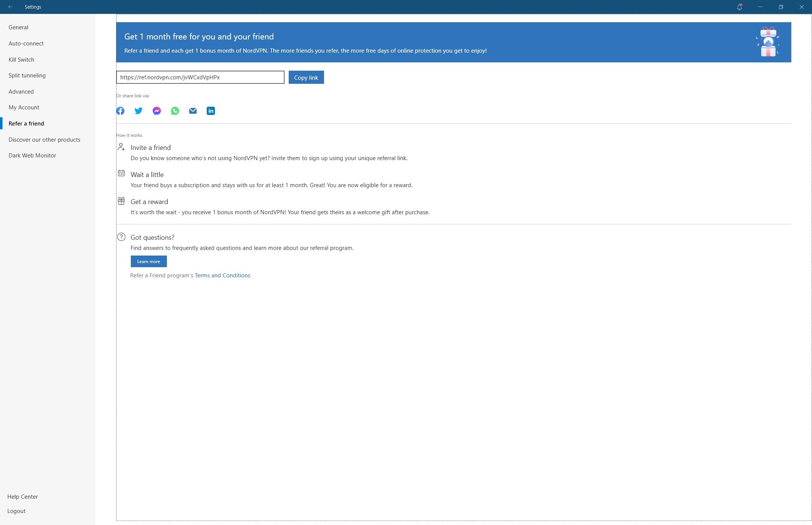Click the gift box illustration in banner
812x525 pixels.
(x=768, y=42)
